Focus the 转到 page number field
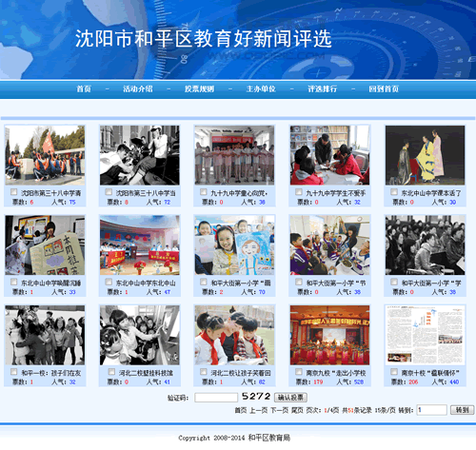 432,410
